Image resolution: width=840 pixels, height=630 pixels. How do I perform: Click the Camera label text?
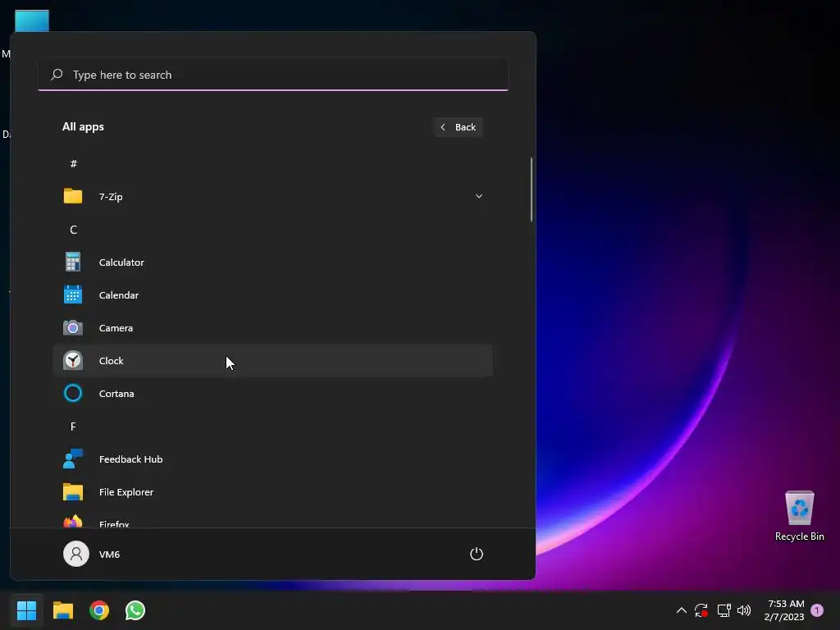116,328
